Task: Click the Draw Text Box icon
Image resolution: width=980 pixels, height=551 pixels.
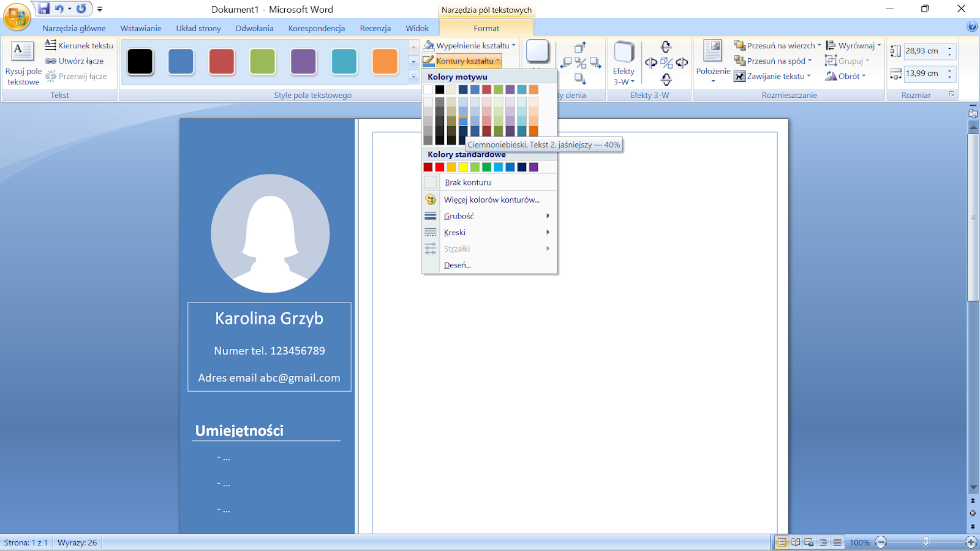Action: coord(23,51)
